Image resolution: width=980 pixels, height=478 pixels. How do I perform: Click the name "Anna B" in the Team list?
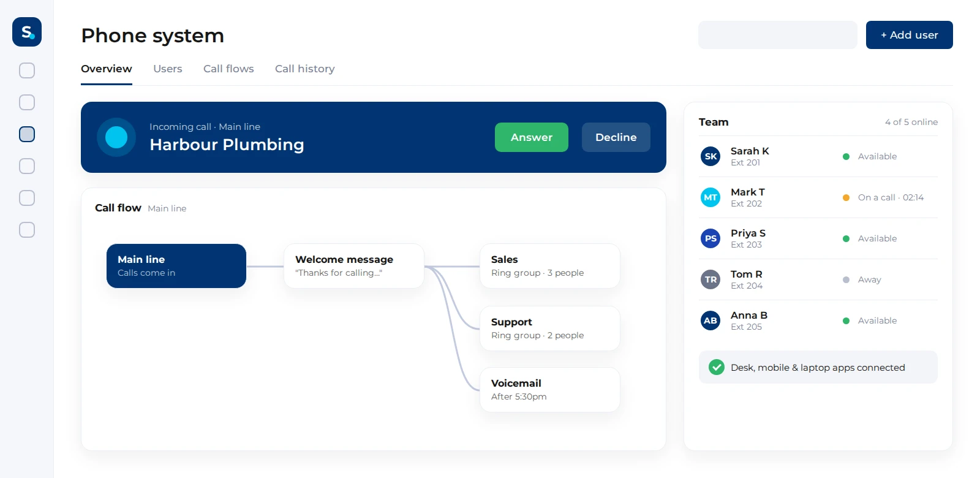click(749, 315)
